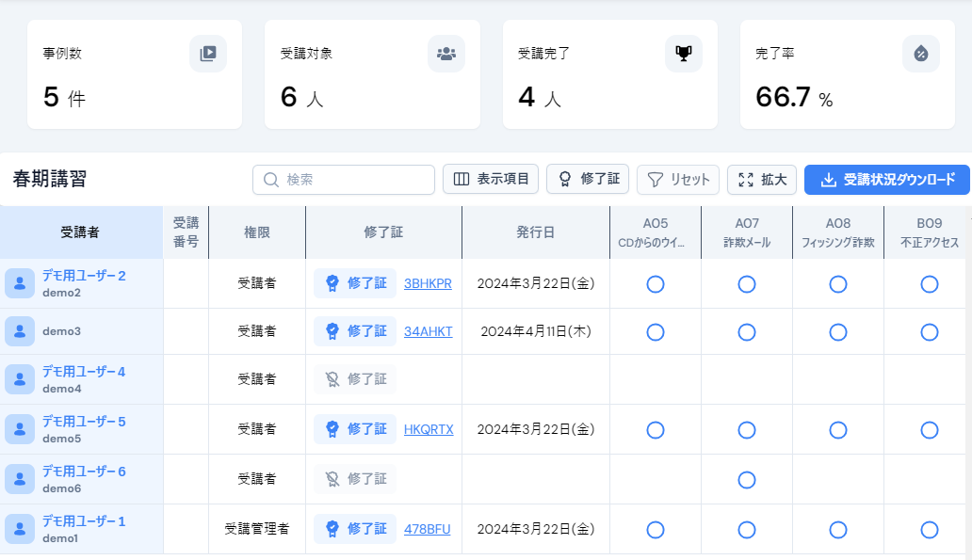972x560 pixels.
Task: Sort by 受講番号 column header
Action: coord(186,232)
